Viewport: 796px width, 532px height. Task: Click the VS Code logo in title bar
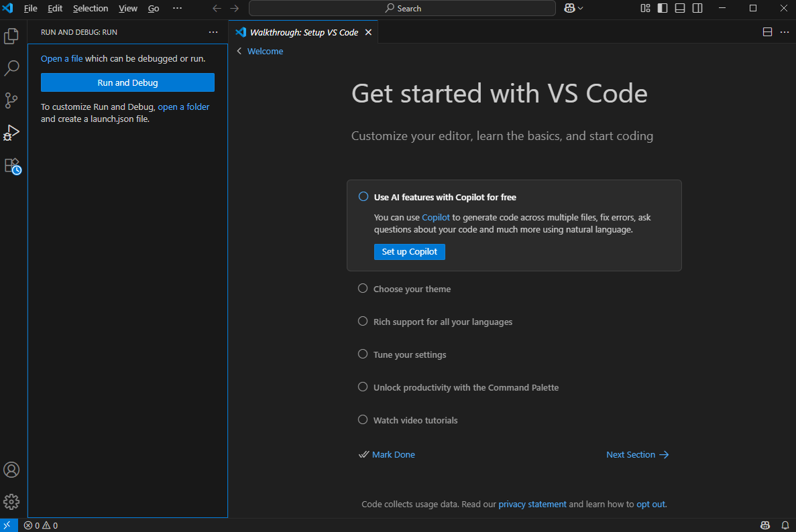[x=8, y=8]
